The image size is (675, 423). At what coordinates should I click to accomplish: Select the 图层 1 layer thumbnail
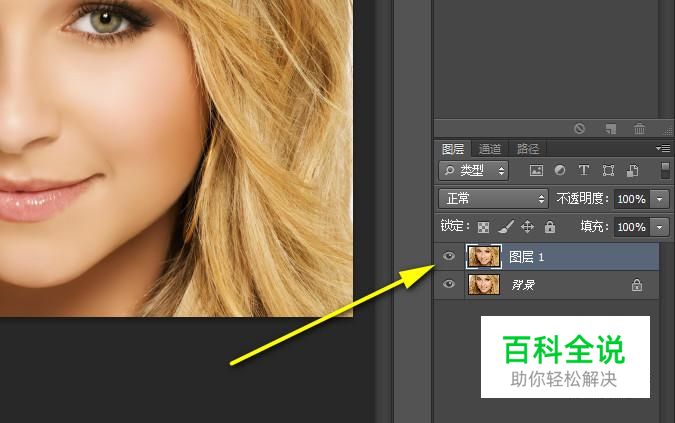click(484, 257)
